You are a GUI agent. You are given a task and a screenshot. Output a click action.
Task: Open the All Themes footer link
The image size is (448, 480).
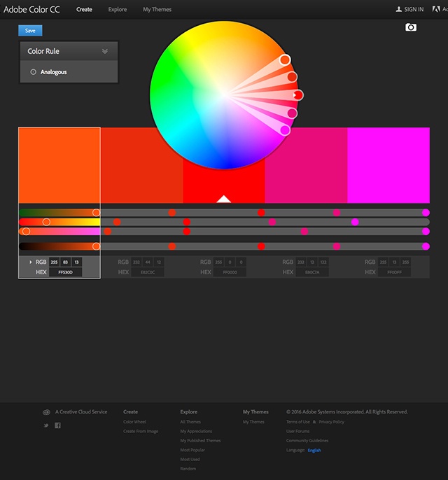point(190,421)
